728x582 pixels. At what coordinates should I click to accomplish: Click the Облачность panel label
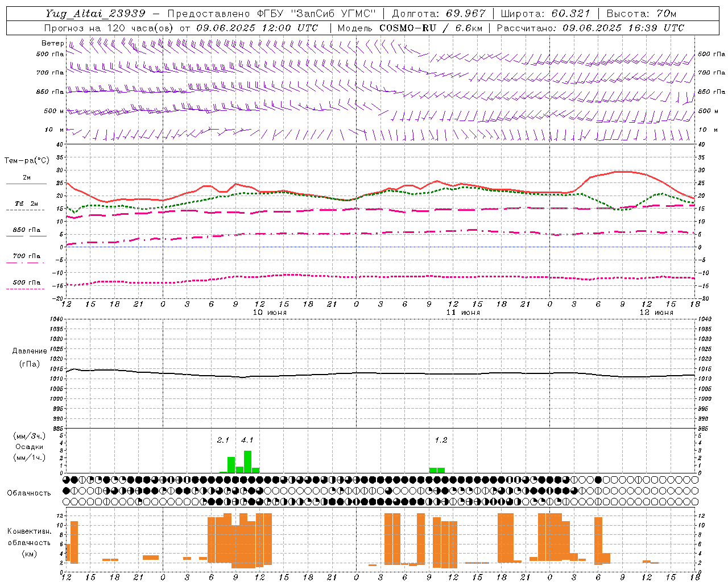[x=29, y=493]
